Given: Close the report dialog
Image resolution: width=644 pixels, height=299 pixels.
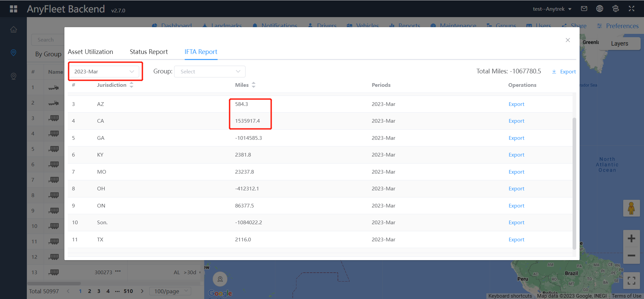Looking at the screenshot, I should pyautogui.click(x=568, y=40).
